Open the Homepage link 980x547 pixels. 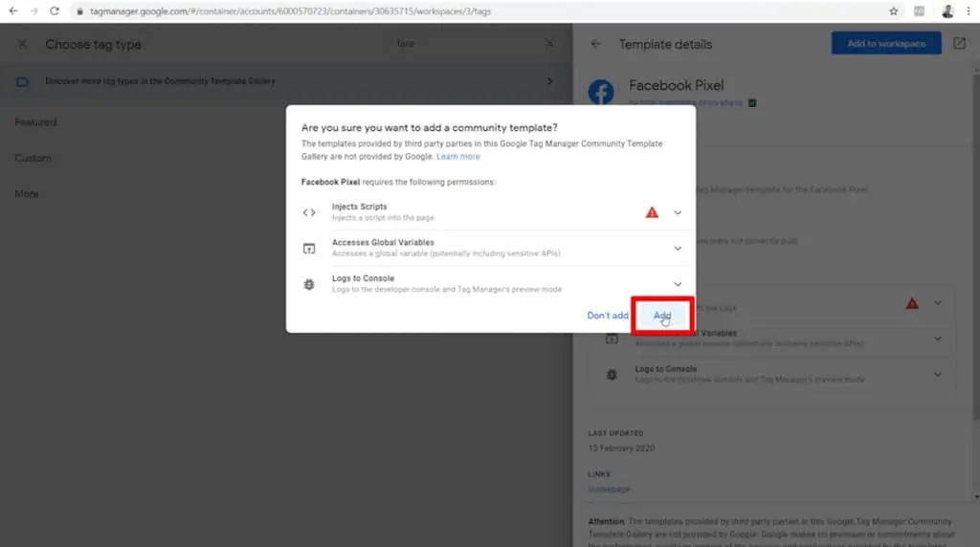tap(609, 490)
